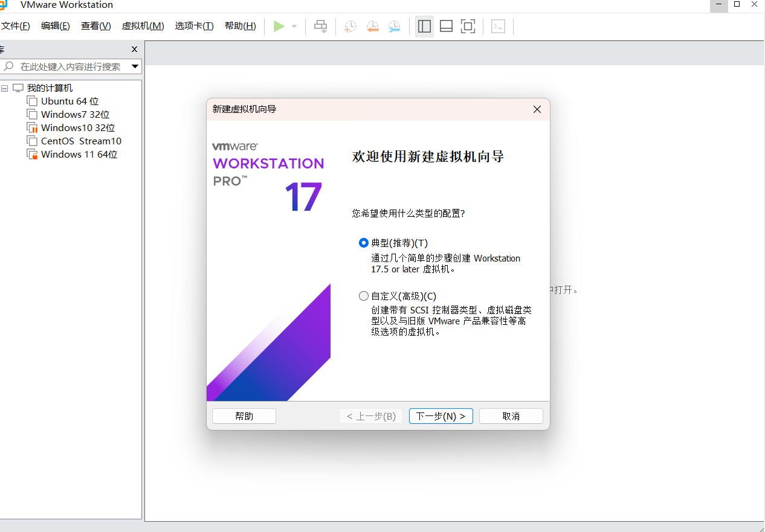Click the Revert to Snapshot icon
765x532 pixels.
(x=373, y=27)
